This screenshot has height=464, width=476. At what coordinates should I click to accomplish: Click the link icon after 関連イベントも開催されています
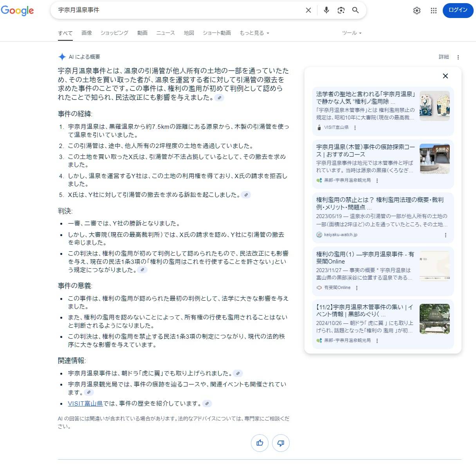point(89,392)
